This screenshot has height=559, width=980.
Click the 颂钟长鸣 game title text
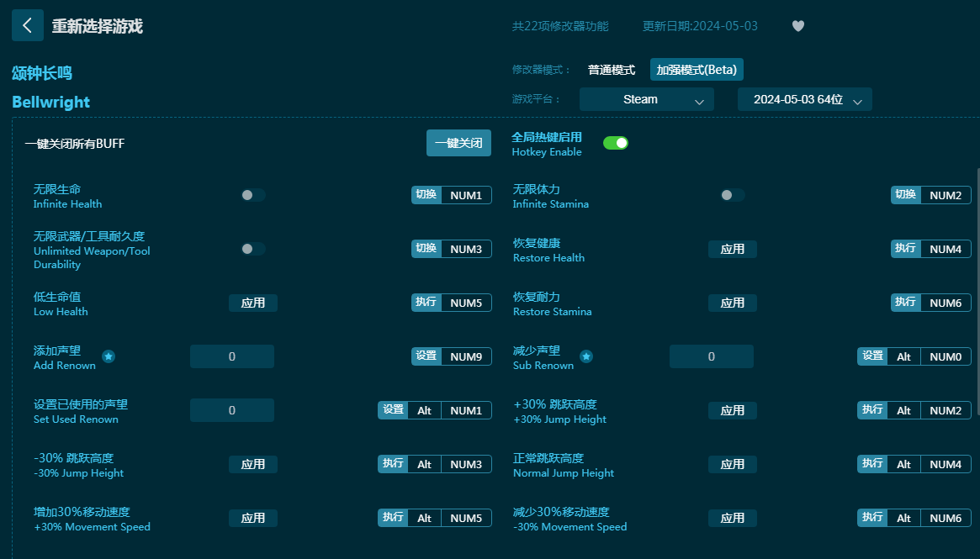point(42,73)
